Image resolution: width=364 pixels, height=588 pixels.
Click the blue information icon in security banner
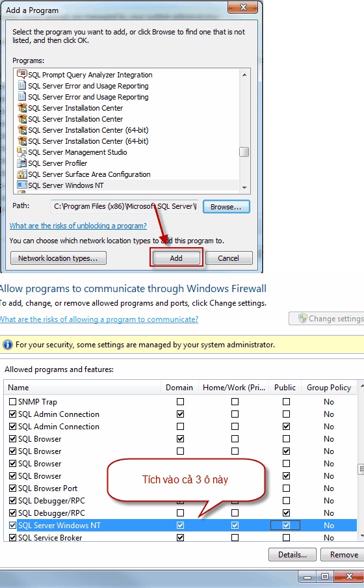[x=8, y=345]
